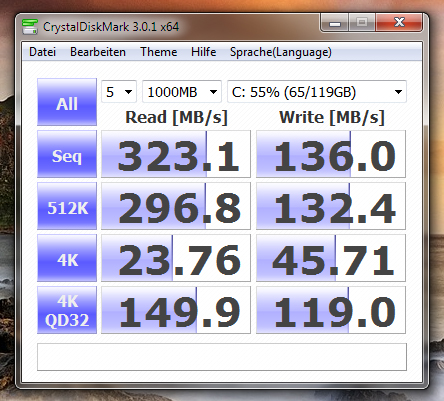Select the Seq read result 323.1
The height and width of the screenshot is (401, 444).
176,154
